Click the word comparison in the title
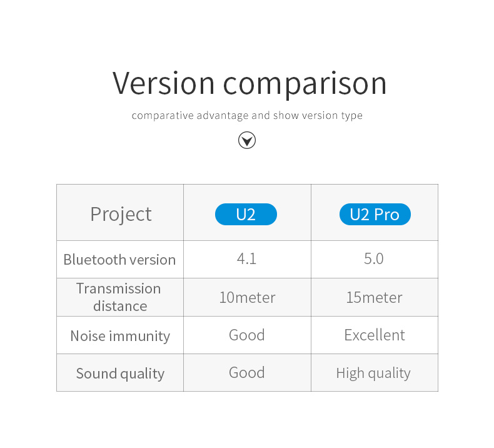The width and height of the screenshot is (494, 448). click(x=305, y=86)
